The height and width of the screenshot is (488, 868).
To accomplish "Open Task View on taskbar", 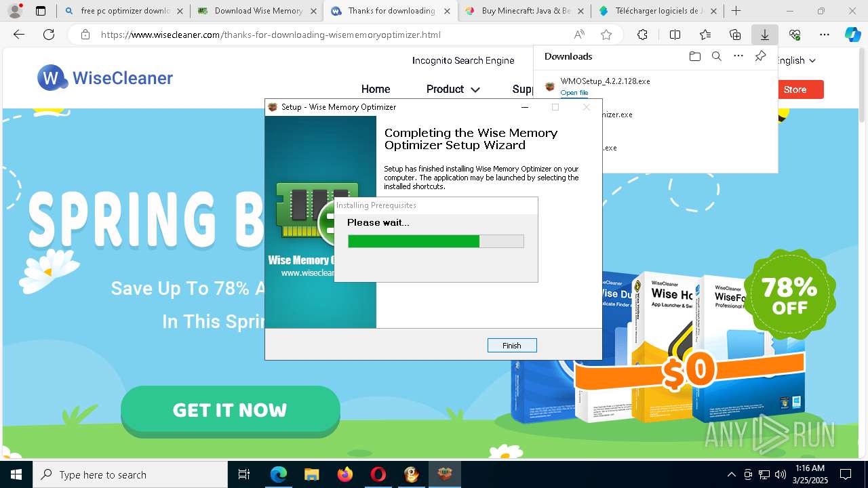I will pyautogui.click(x=245, y=474).
